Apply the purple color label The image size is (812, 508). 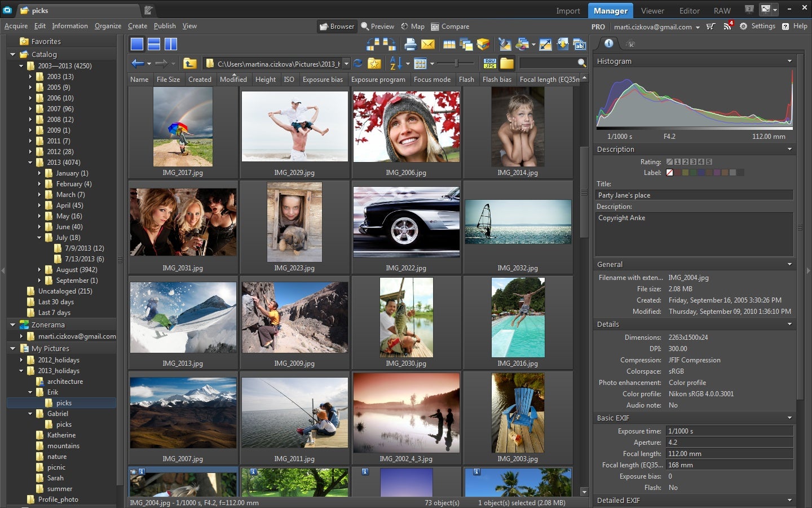tap(717, 173)
